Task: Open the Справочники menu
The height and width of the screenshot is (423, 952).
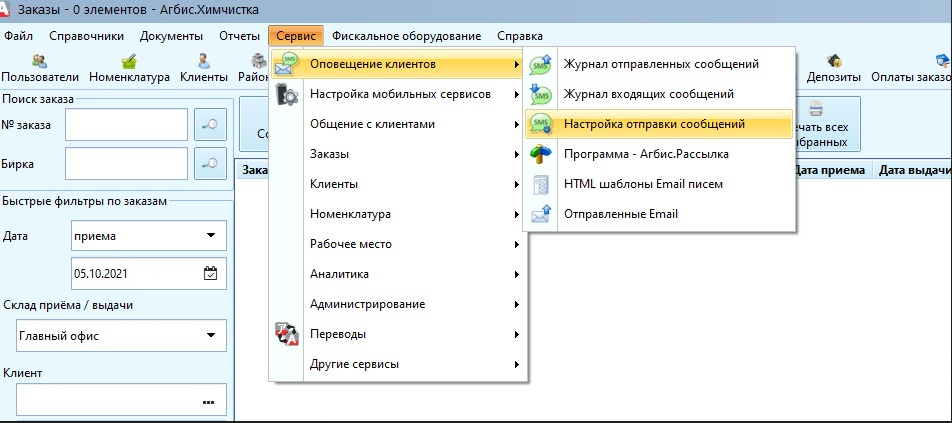Action: click(87, 36)
